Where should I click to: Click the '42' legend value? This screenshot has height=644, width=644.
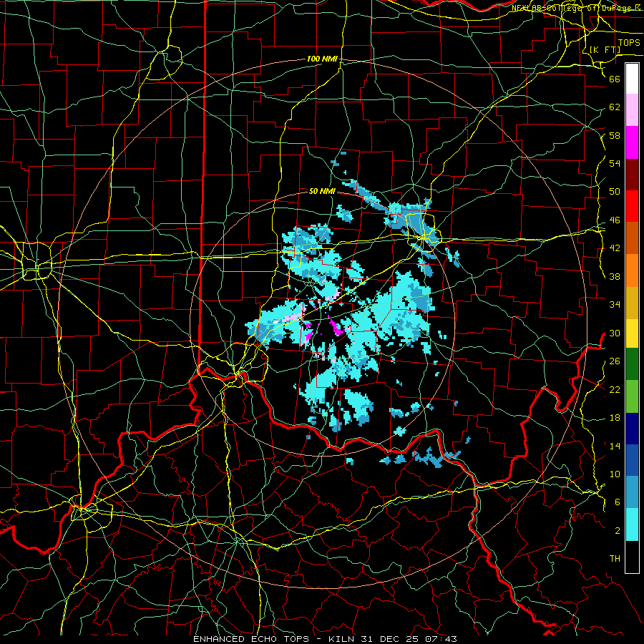[x=615, y=248]
